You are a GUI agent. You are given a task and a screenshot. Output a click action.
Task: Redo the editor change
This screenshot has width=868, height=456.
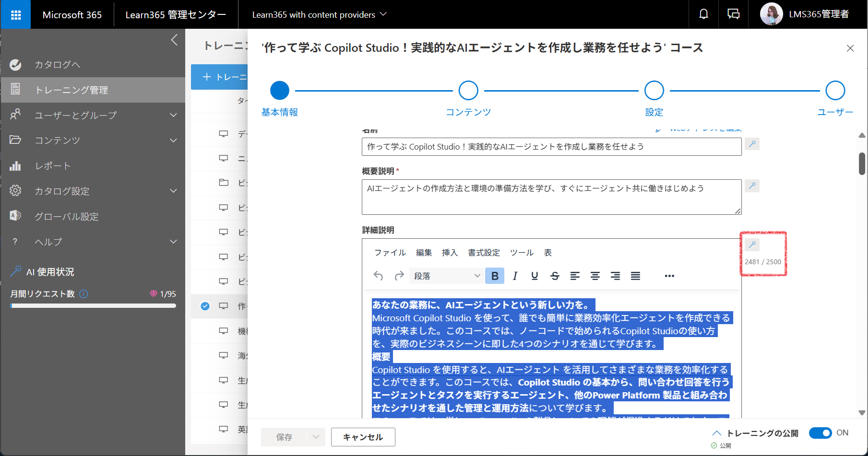coord(399,276)
